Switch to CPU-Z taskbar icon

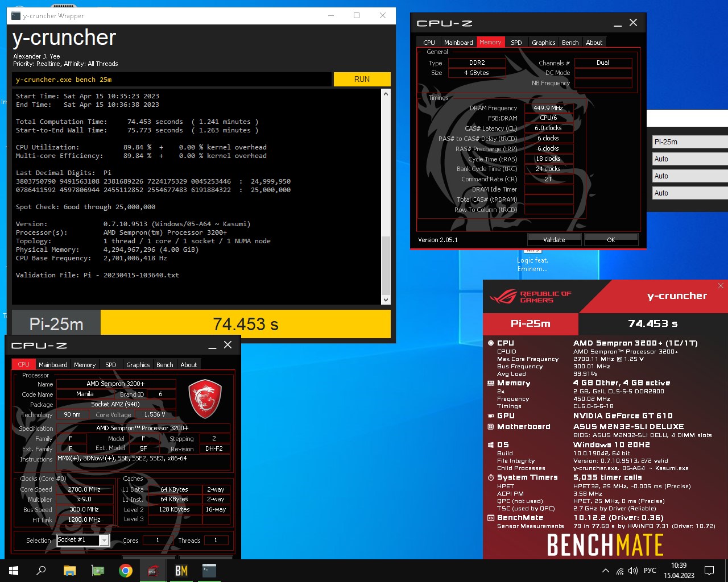pos(153,571)
